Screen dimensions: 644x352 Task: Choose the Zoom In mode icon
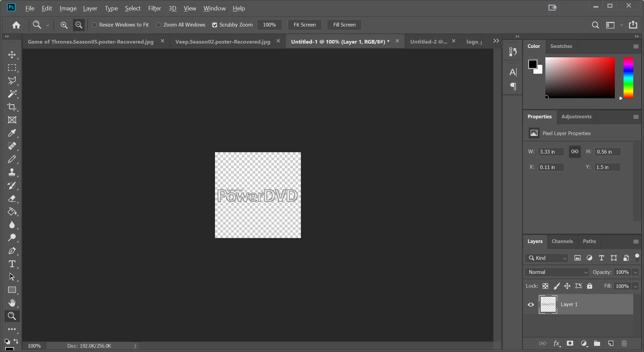click(64, 25)
